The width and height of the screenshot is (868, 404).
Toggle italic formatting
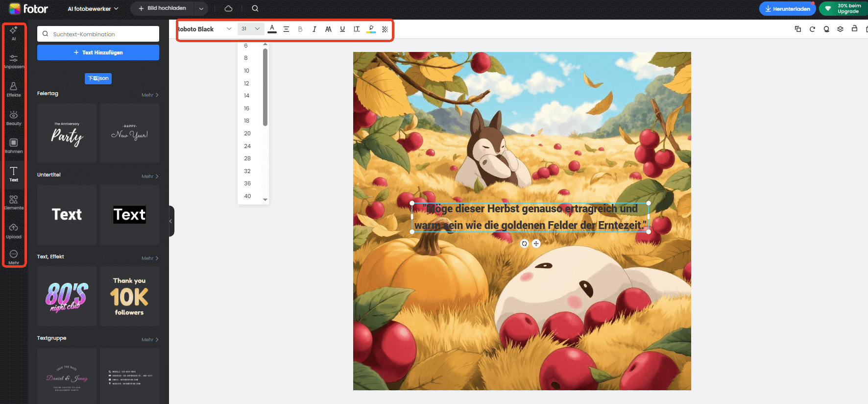[314, 29]
